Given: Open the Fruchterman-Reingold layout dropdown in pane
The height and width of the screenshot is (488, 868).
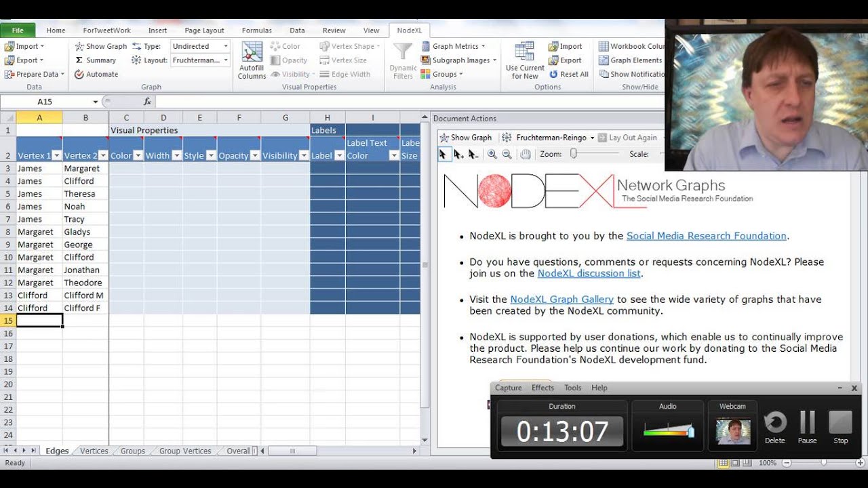Looking at the screenshot, I should click(x=591, y=138).
